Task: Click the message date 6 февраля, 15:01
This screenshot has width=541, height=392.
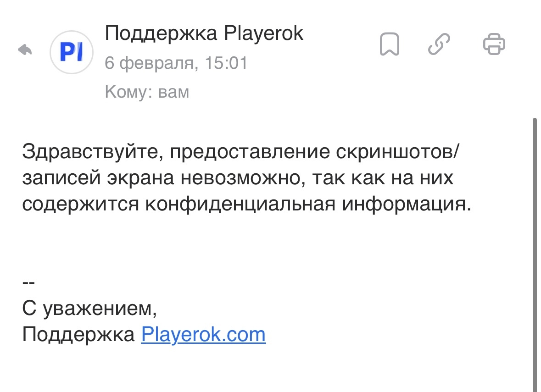Action: pyautogui.click(x=176, y=63)
